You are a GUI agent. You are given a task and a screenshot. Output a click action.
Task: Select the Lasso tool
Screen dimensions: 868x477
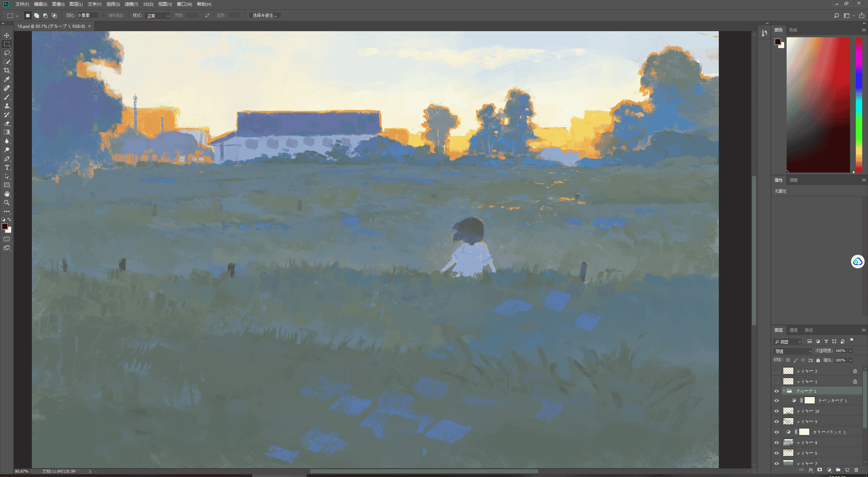(7, 53)
